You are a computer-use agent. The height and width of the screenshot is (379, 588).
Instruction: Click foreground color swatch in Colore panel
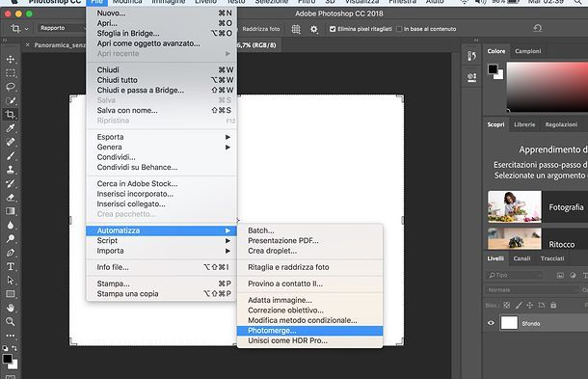pos(493,69)
